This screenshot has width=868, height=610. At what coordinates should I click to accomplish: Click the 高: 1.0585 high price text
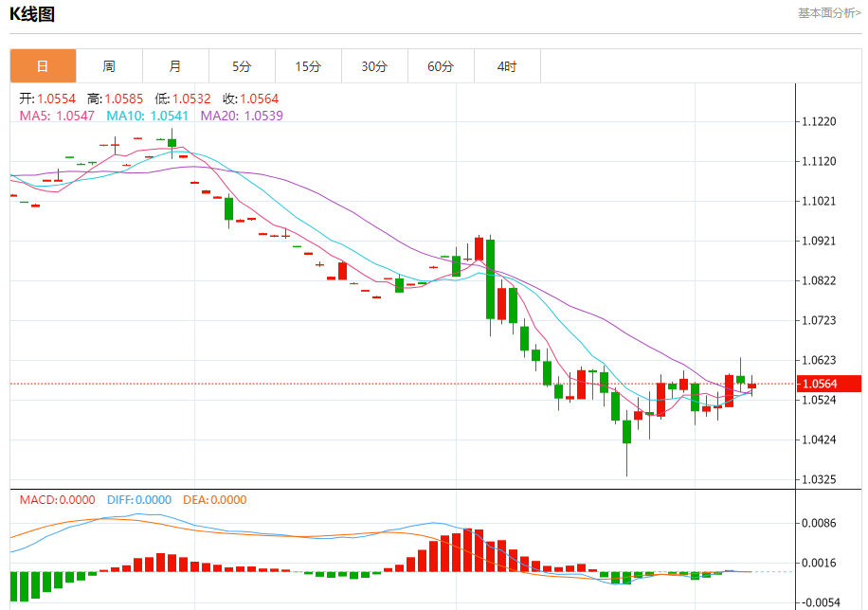(116, 99)
